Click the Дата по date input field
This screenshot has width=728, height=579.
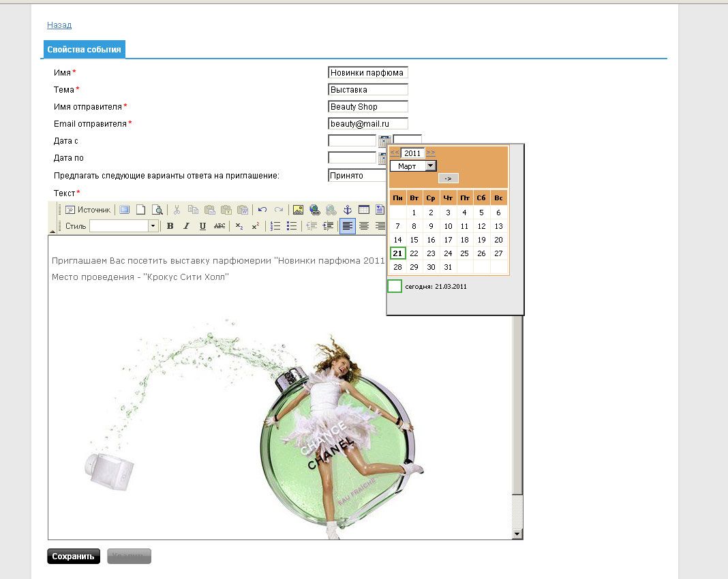click(x=352, y=158)
